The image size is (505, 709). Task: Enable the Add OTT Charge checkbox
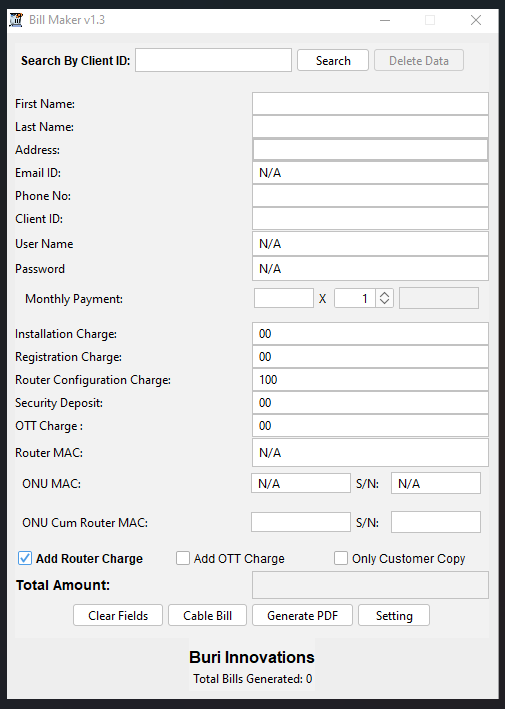point(183,558)
